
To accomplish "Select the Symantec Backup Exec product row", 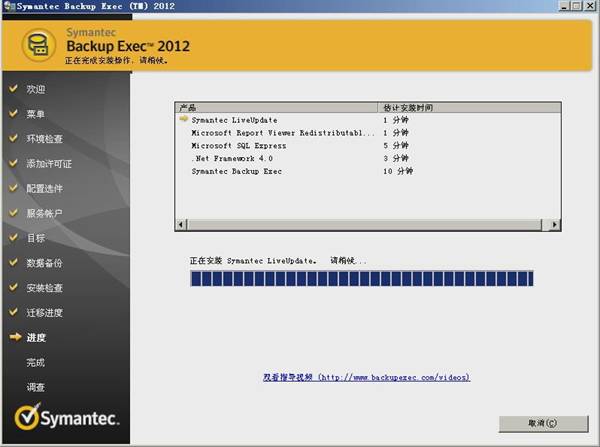I will [x=236, y=171].
